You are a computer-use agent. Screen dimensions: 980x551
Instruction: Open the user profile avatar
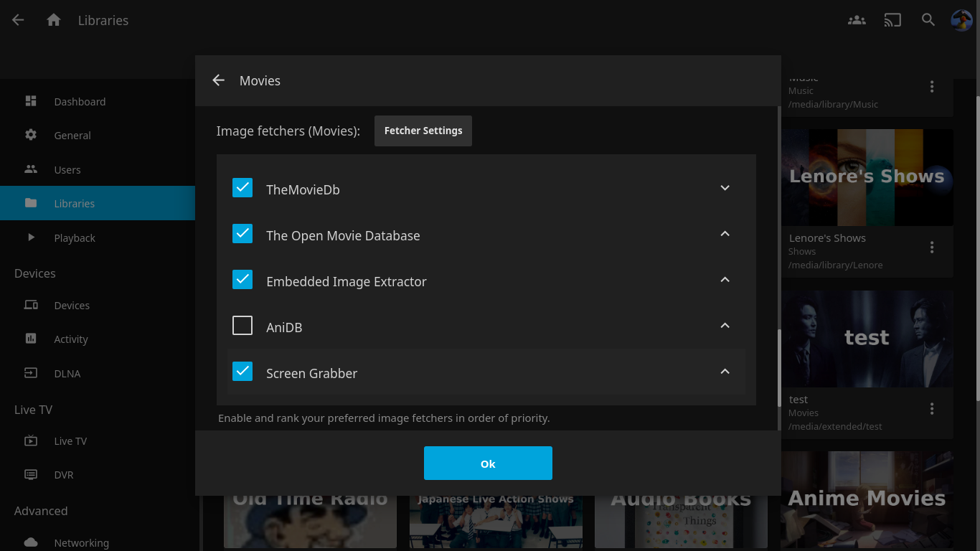(961, 20)
